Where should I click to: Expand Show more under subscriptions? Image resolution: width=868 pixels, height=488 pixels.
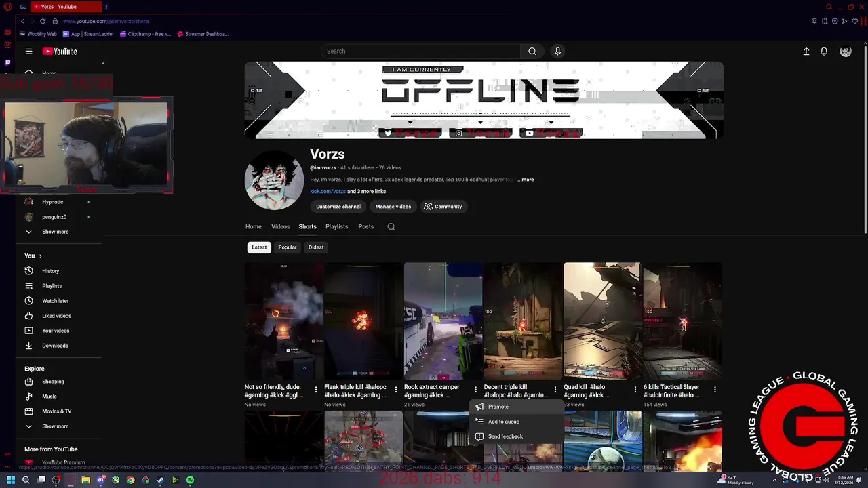click(x=55, y=232)
